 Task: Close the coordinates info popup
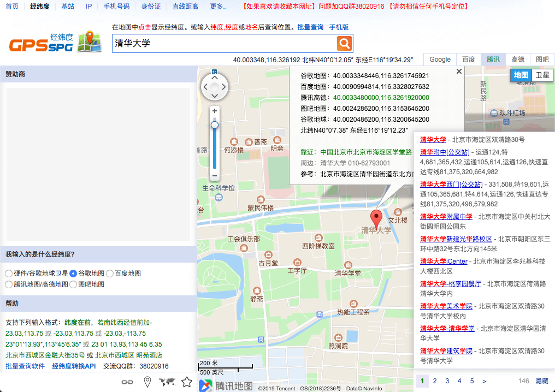[x=459, y=71]
